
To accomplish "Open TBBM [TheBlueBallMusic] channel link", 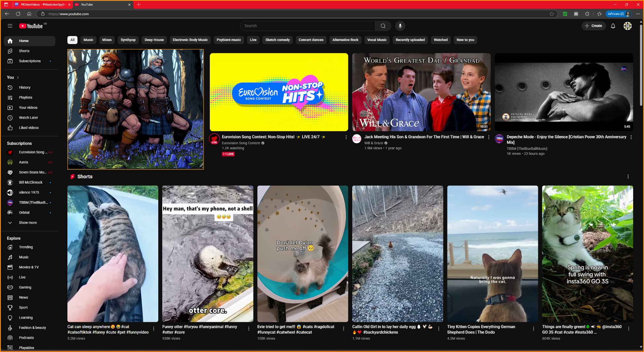I will tap(527, 149).
